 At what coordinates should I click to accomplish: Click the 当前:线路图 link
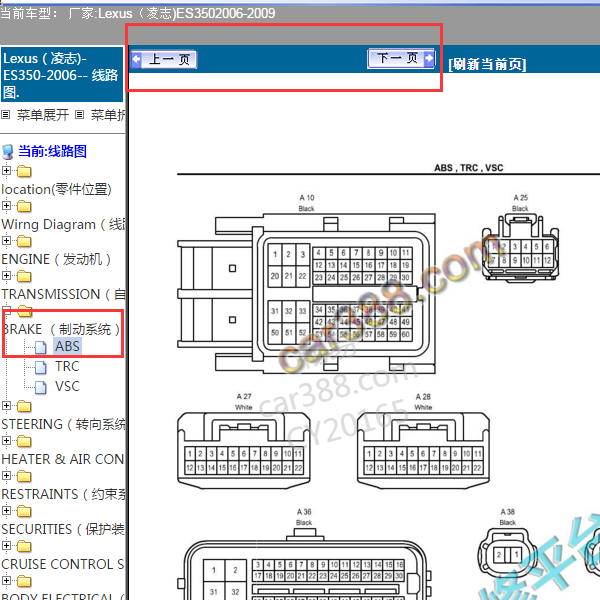pos(52,151)
